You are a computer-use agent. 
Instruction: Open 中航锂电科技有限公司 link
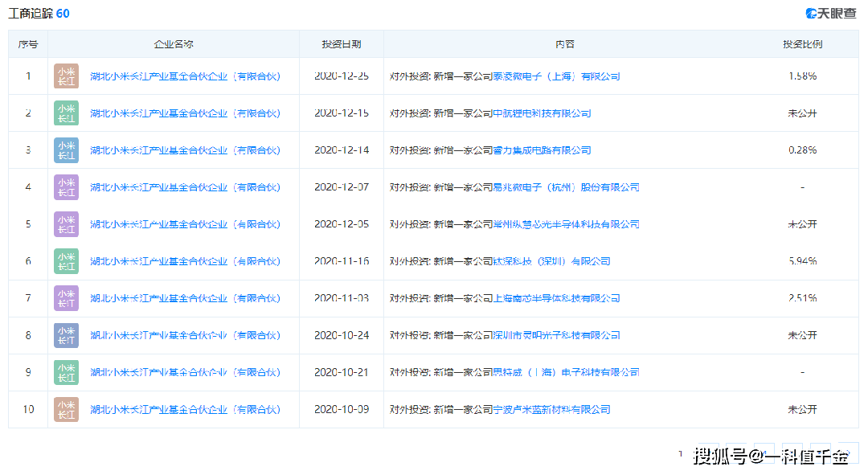point(542,113)
